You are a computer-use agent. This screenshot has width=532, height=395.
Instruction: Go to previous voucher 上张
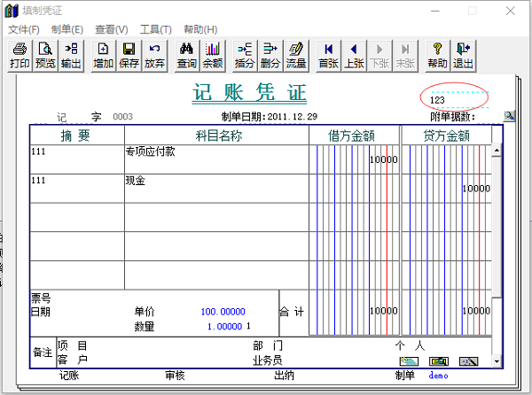coord(354,56)
